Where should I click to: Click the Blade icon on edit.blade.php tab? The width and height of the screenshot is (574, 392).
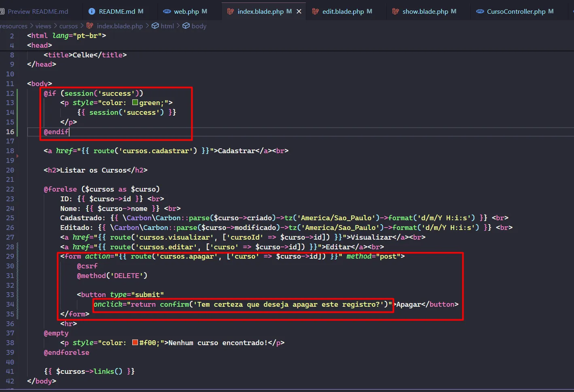click(315, 11)
